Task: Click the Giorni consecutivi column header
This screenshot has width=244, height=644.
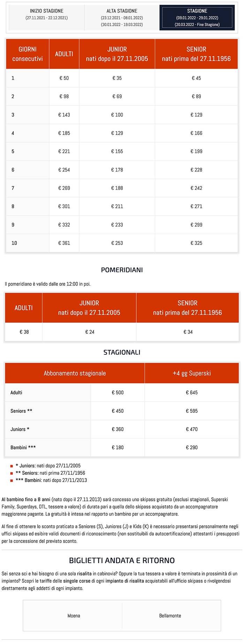Action: pyautogui.click(x=28, y=54)
